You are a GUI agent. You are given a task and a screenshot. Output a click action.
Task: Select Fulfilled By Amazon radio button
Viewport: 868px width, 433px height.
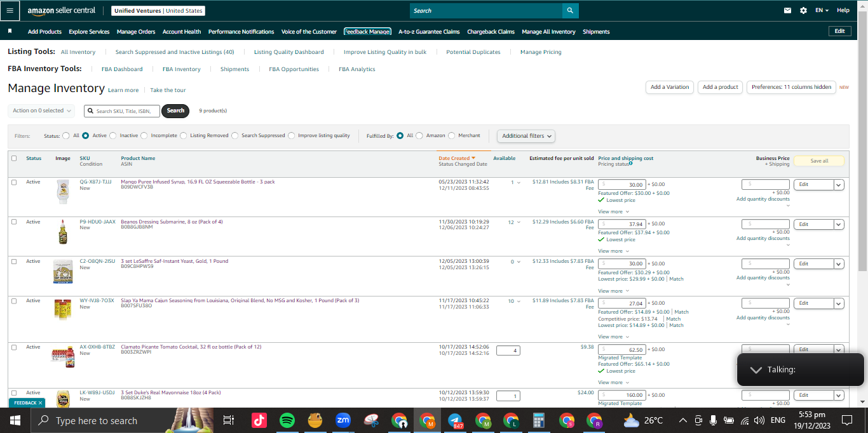(419, 135)
